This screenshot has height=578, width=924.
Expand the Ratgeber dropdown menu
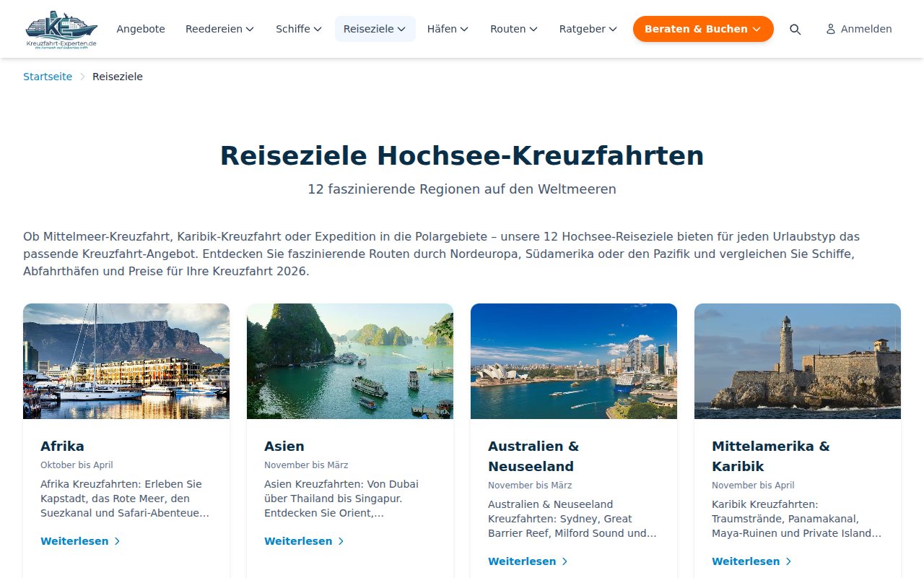coord(588,29)
